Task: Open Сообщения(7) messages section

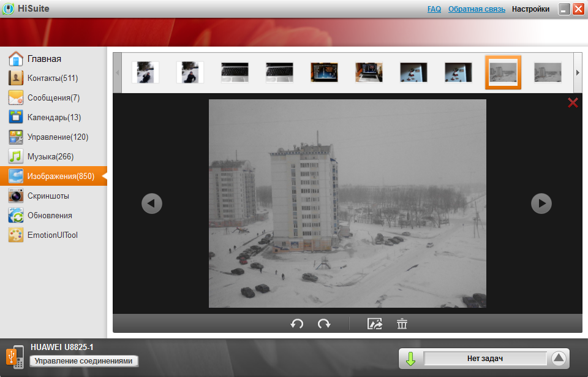Action: tap(53, 97)
